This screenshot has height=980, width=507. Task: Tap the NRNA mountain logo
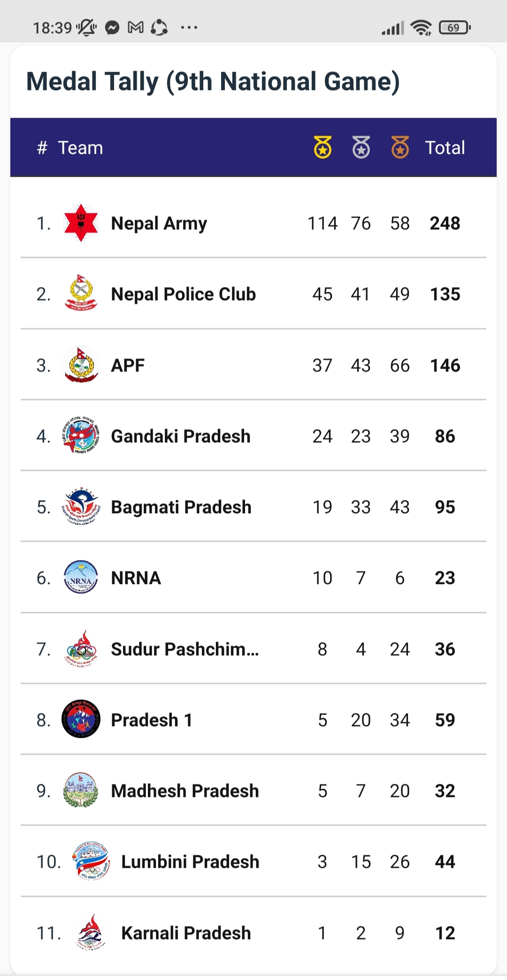point(81,577)
